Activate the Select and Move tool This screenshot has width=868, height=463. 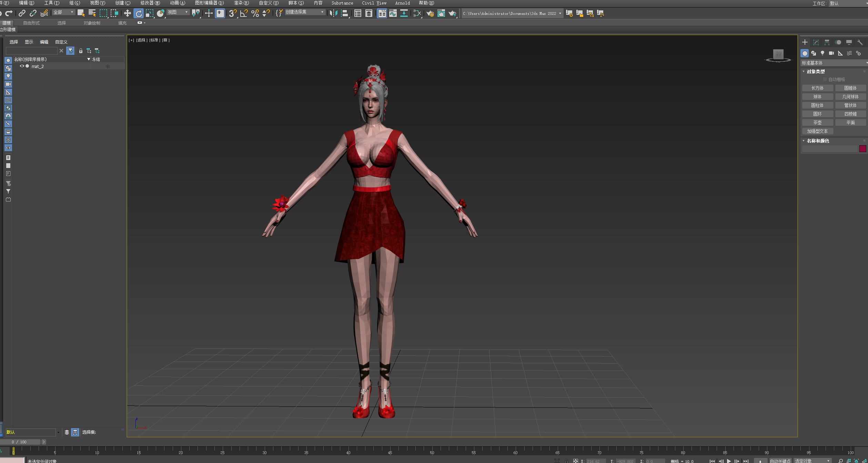(128, 13)
